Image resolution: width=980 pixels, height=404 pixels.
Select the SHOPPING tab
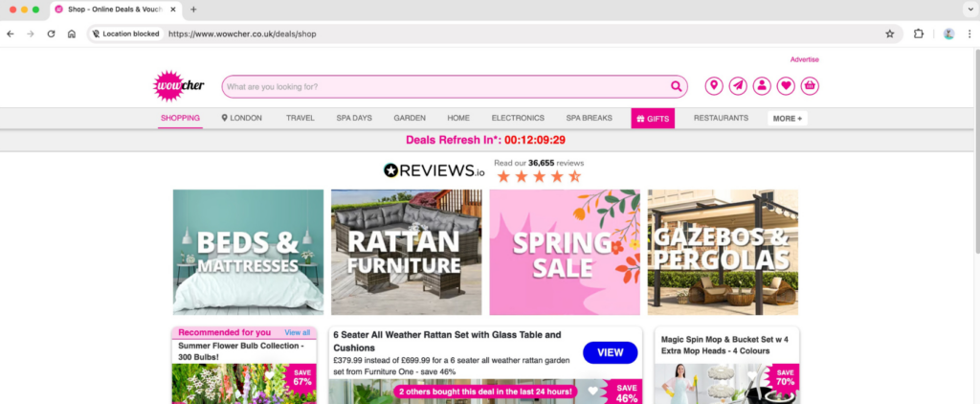[180, 118]
